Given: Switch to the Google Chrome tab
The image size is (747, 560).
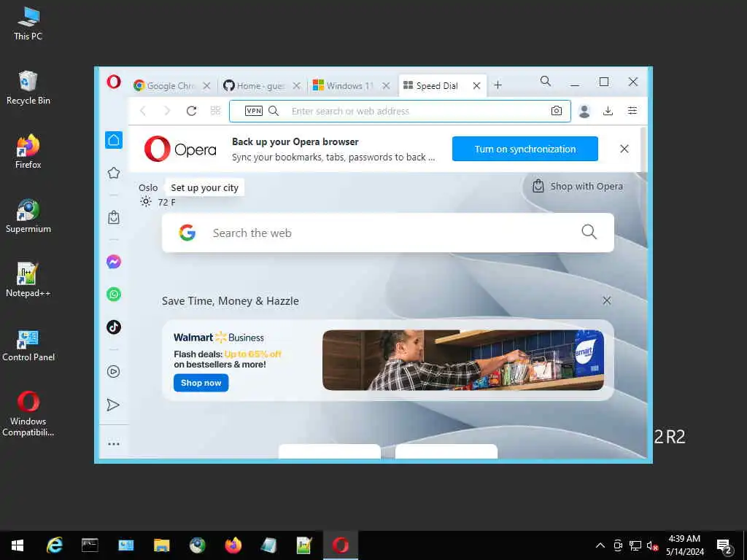Looking at the screenshot, I should [x=171, y=86].
